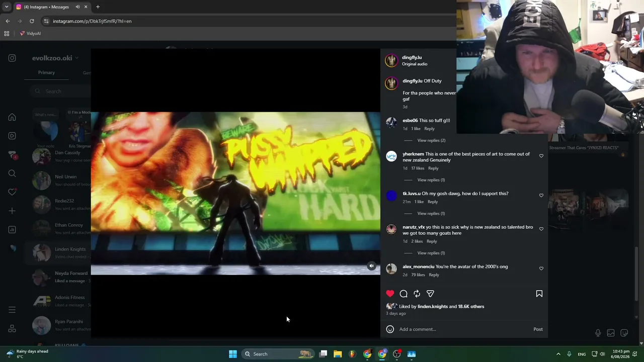Like the comment by narutz_vfx
This screenshot has width=644, height=362.
coord(541,229)
